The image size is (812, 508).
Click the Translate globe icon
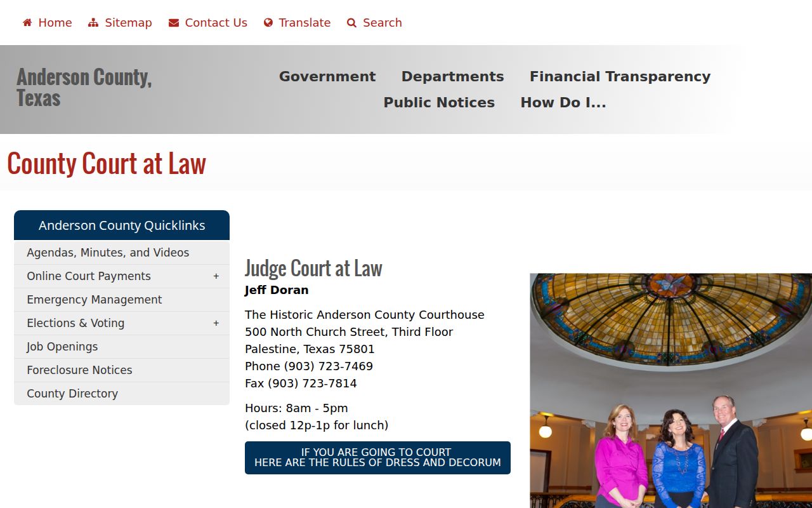268,23
